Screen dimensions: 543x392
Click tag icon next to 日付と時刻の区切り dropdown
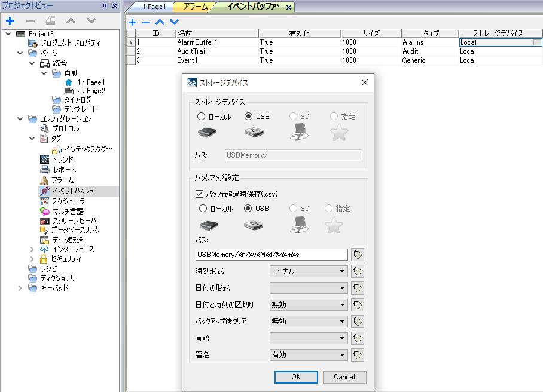point(358,305)
